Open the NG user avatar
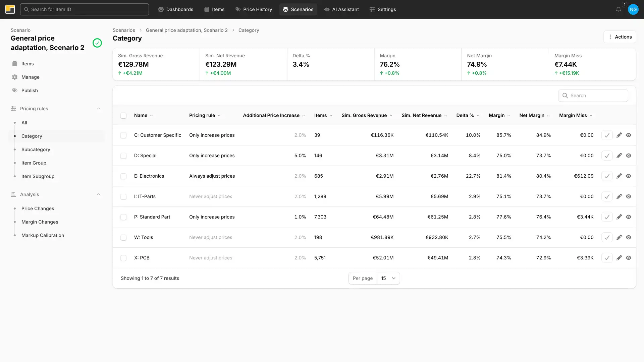This screenshot has height=362, width=644. 633,9
